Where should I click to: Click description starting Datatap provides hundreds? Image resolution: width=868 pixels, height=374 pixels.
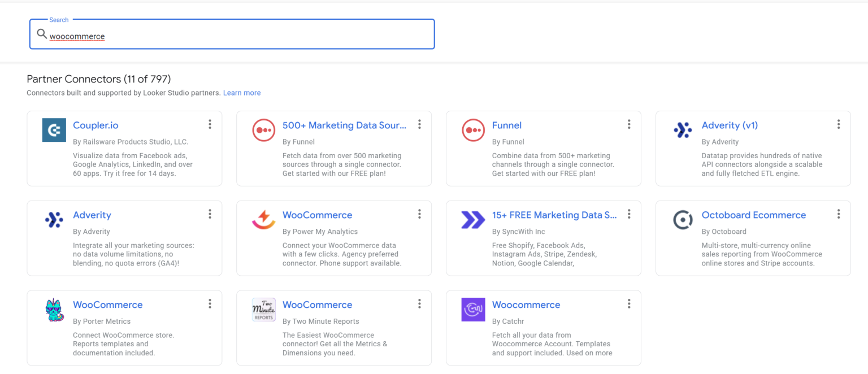pos(762,164)
